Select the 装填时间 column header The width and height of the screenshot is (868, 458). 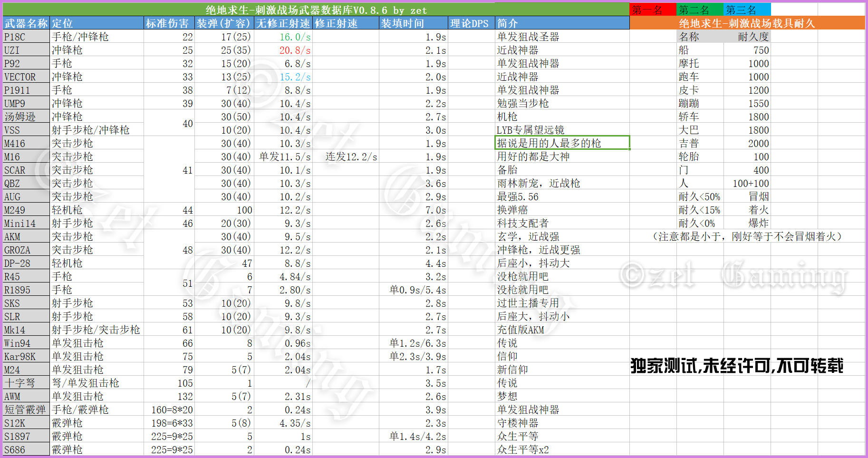click(x=413, y=23)
